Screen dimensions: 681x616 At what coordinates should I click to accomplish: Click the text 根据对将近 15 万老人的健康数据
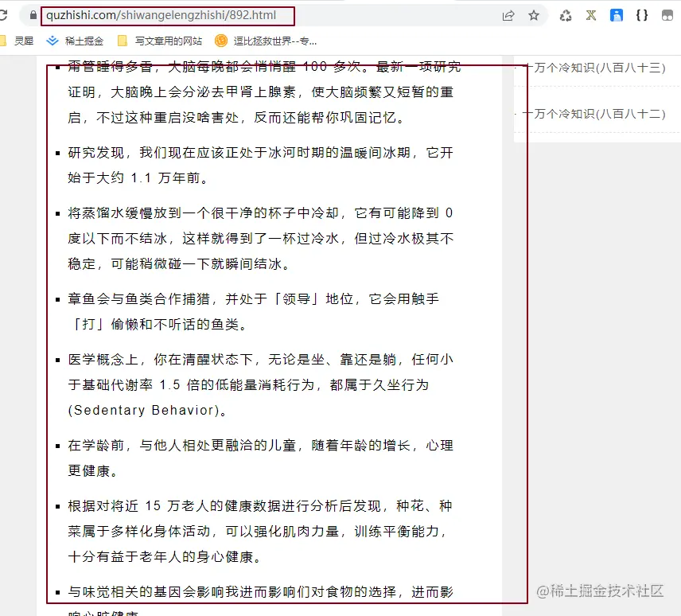174,505
